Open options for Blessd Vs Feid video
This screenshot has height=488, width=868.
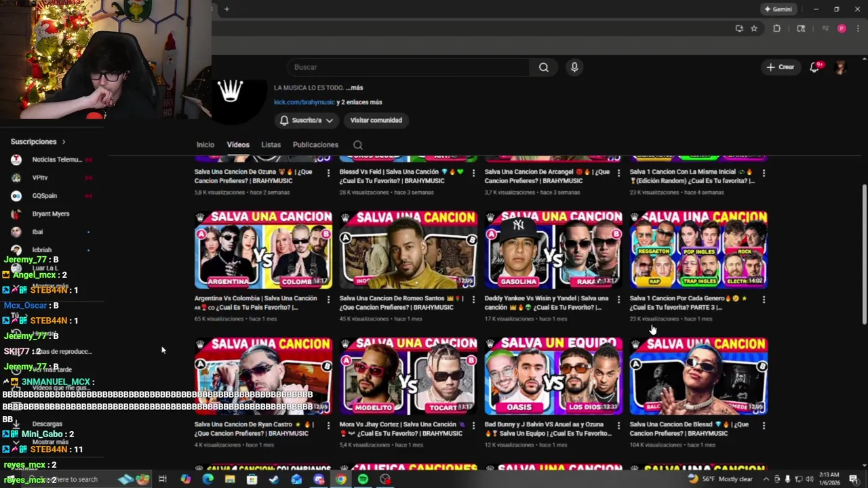point(473,173)
